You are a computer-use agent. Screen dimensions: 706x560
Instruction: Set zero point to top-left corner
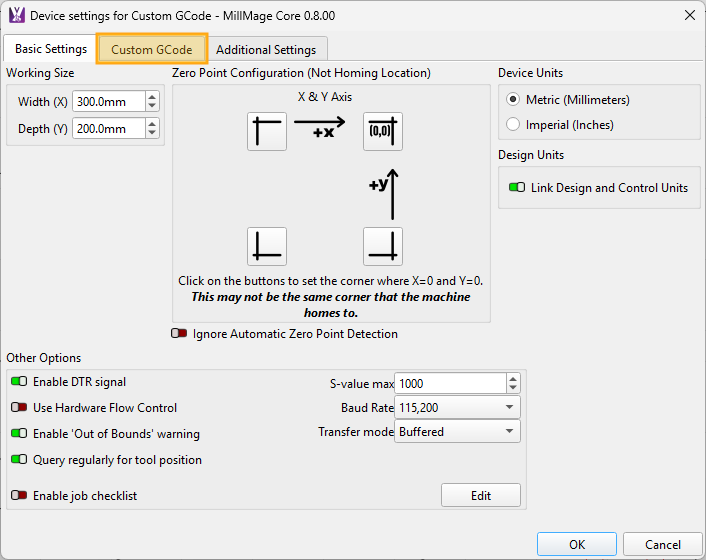266,132
